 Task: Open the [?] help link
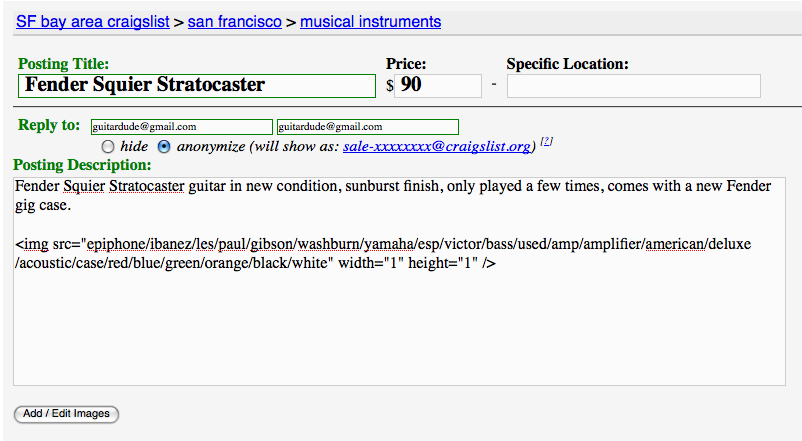(547, 141)
